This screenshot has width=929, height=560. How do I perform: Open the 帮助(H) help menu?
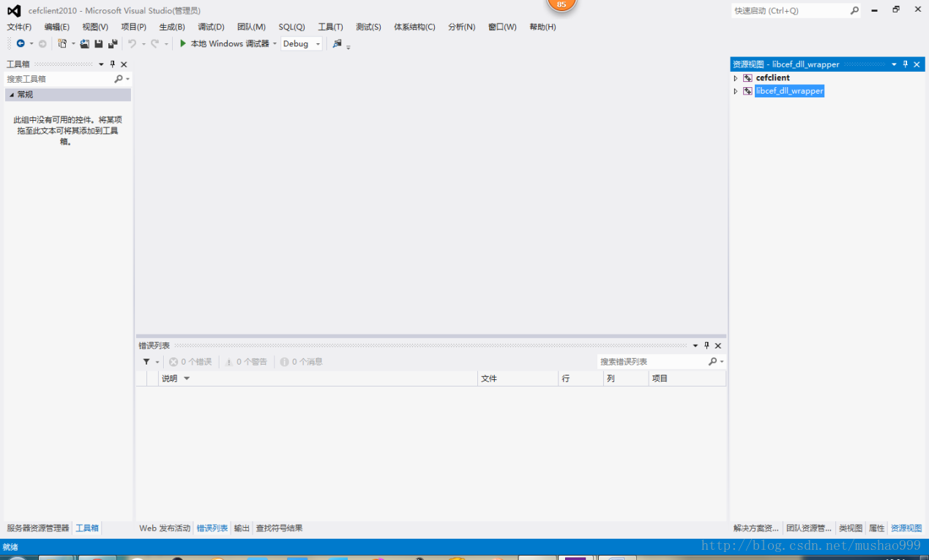pos(542,27)
